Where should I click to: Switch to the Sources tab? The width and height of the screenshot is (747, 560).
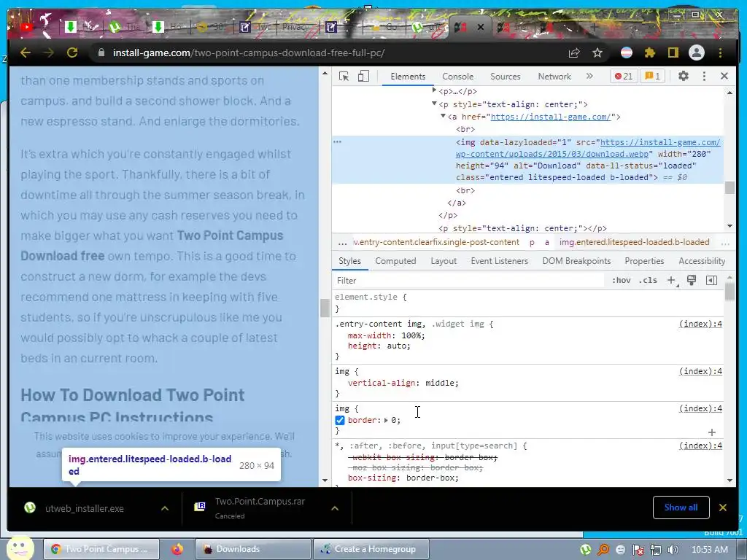506,76
